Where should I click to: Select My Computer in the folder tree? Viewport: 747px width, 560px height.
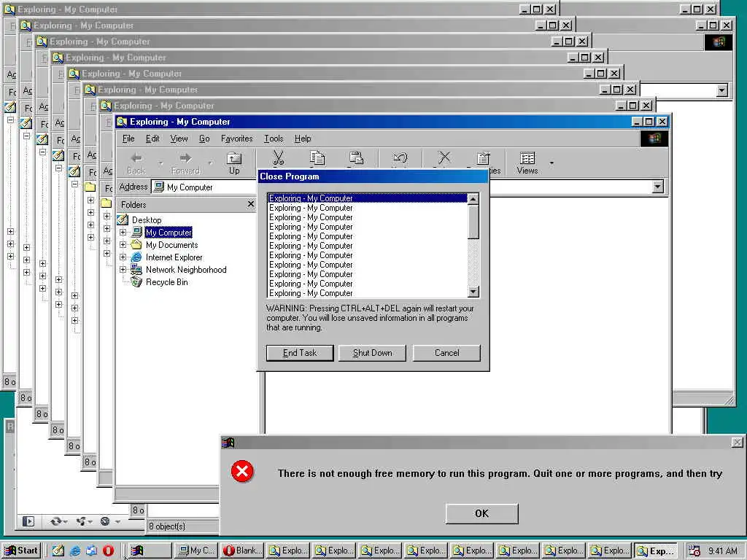[169, 233]
